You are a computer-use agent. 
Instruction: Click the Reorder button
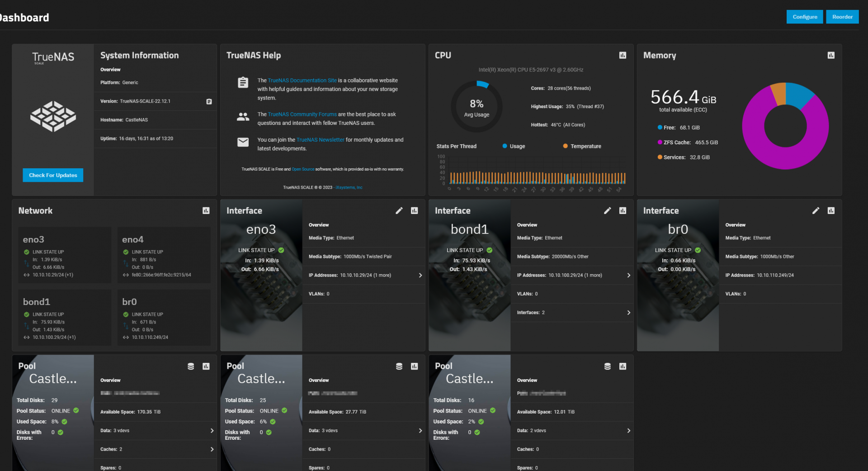[842, 17]
